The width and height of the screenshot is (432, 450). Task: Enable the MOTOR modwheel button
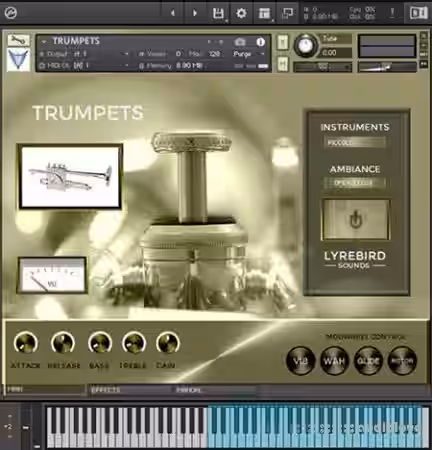click(402, 361)
